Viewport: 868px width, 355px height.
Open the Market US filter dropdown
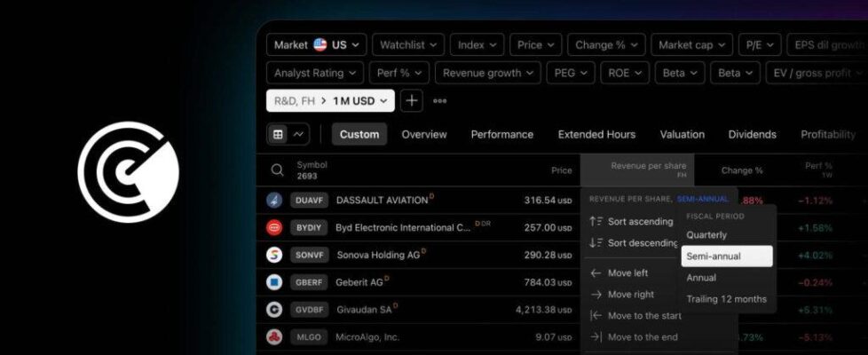316,45
